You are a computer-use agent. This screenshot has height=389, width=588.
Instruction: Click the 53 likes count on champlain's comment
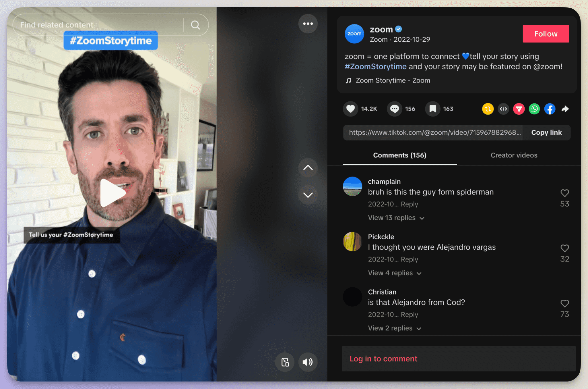pos(564,204)
